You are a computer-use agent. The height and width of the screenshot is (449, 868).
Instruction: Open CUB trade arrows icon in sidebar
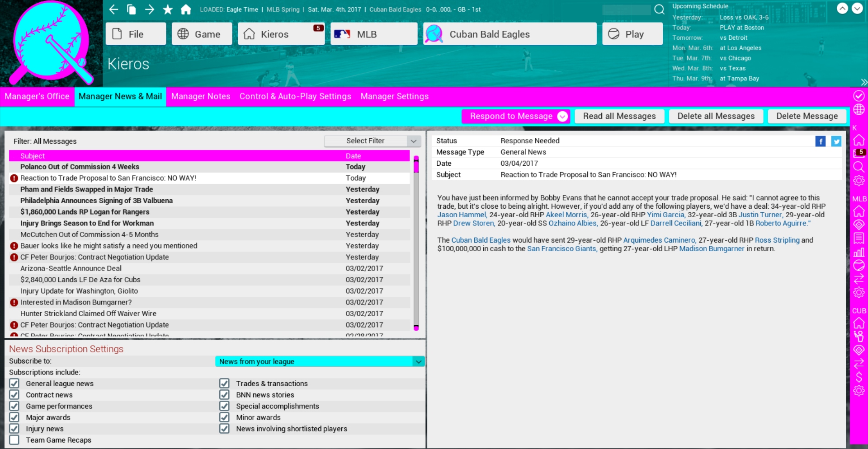point(859,364)
